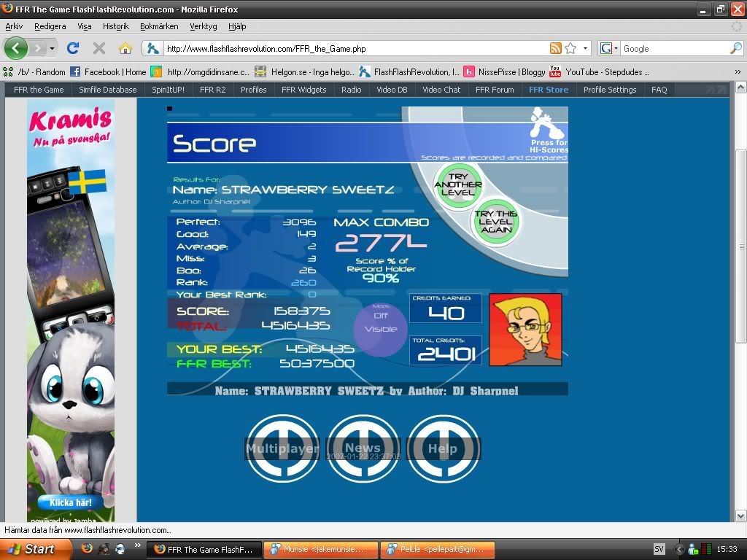This screenshot has height=560, width=747.
Task: Click the blonde player avatar picture
Action: tap(525, 330)
